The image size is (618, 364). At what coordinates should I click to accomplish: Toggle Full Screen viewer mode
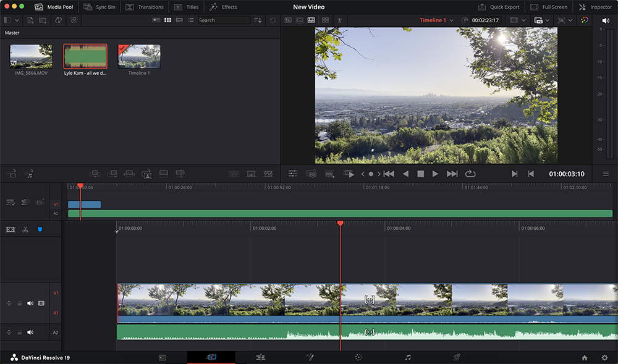[x=549, y=7]
